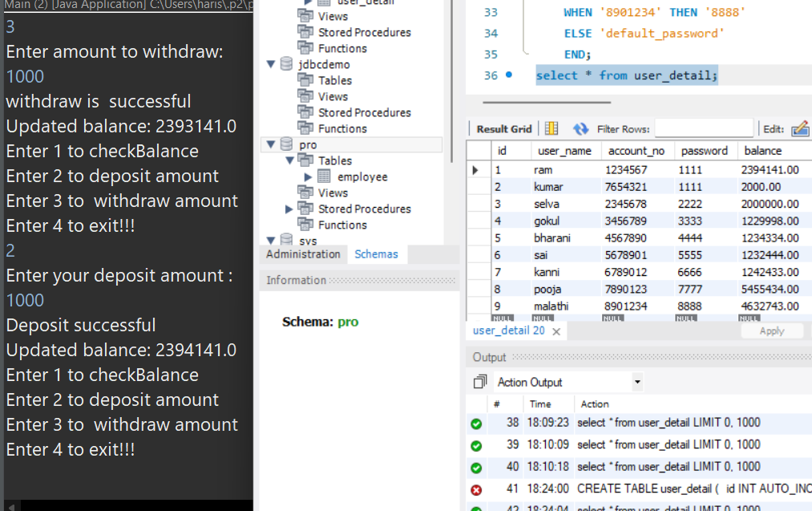Click the employee table icon
Viewport: 812px width, 511px height.
(x=325, y=176)
